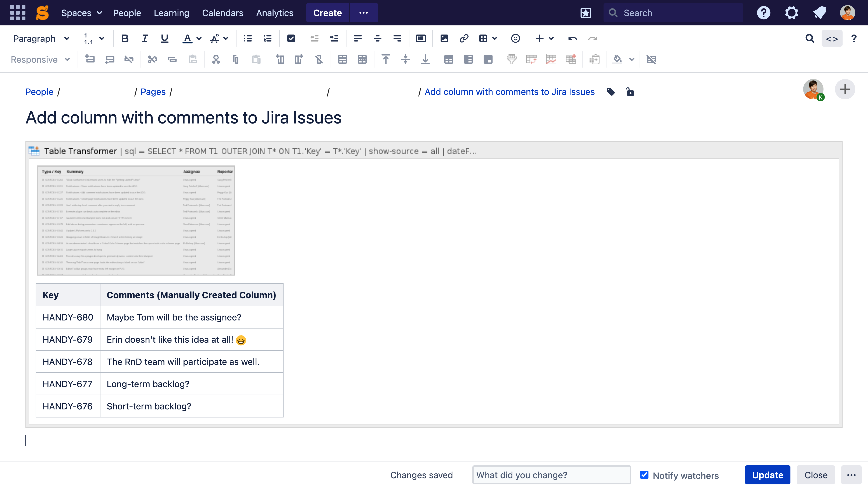Open find and replace in editor
The width and height of the screenshot is (868, 488).
click(x=810, y=38)
